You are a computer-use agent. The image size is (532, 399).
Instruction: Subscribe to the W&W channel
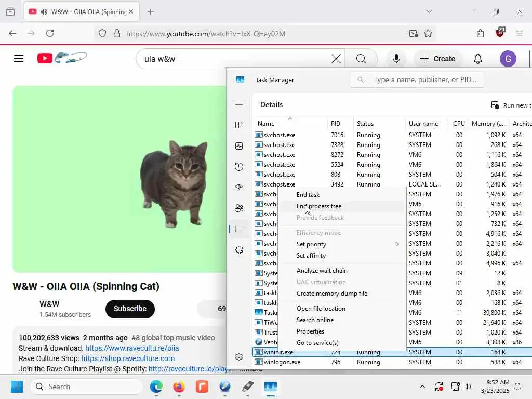click(x=130, y=309)
